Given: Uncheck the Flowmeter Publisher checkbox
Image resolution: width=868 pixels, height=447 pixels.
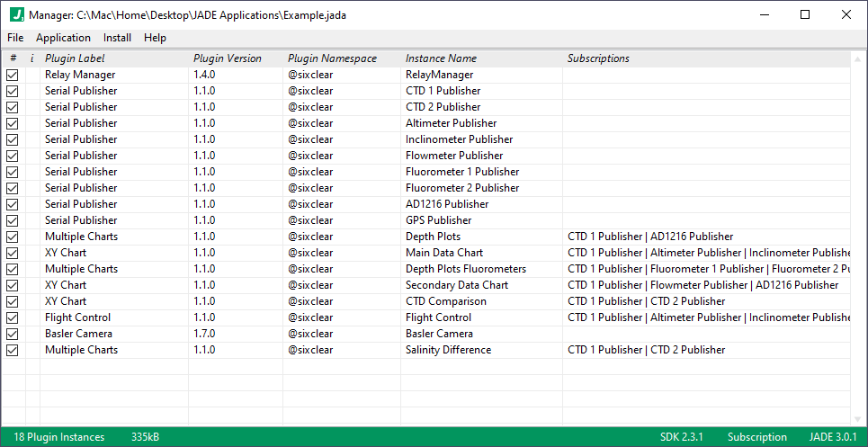Looking at the screenshot, I should click(x=13, y=156).
